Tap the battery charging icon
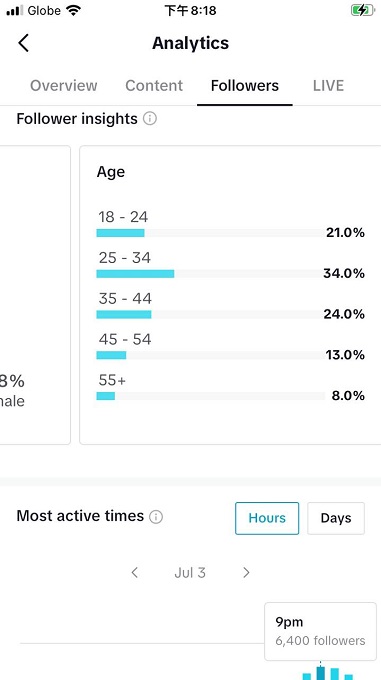This screenshot has width=381, height=680. pos(362,10)
